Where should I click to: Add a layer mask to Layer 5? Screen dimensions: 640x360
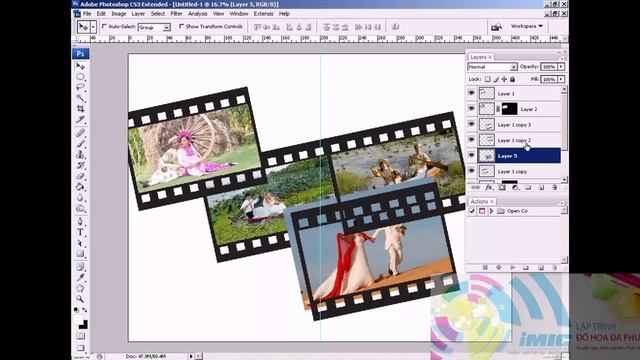point(502,188)
